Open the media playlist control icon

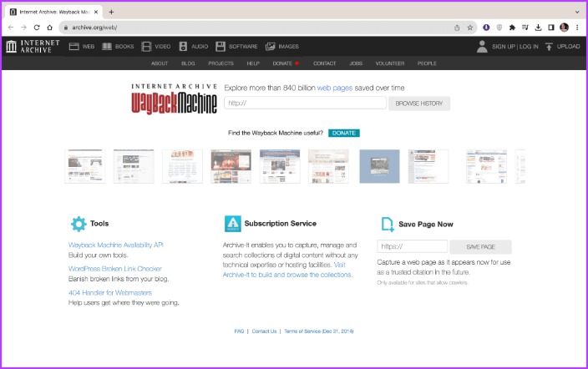tap(525, 28)
